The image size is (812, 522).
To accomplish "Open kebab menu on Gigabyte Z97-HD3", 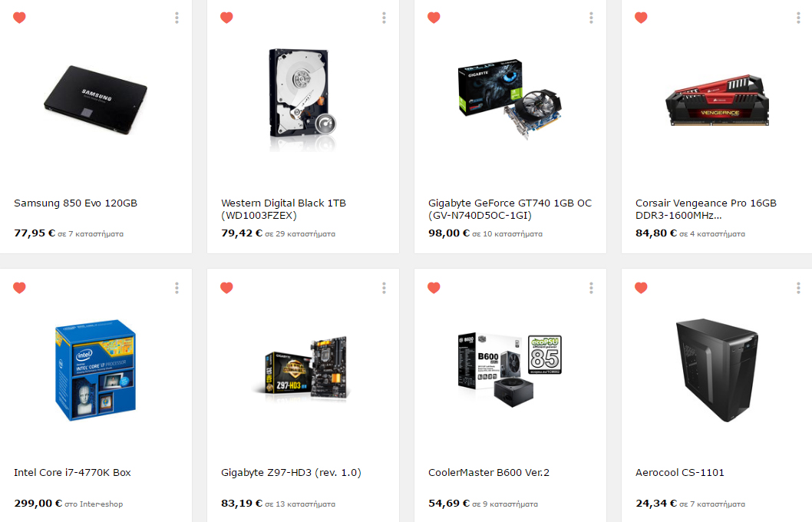I will click(x=384, y=288).
